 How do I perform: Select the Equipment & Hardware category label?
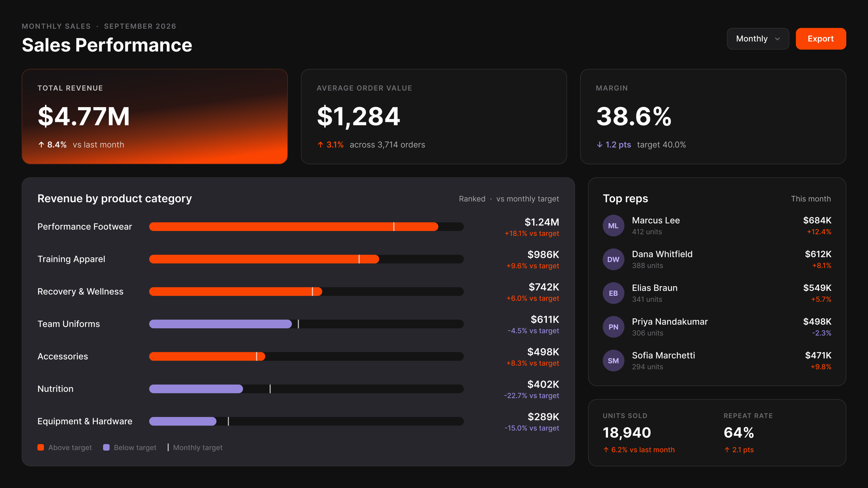coord(84,421)
